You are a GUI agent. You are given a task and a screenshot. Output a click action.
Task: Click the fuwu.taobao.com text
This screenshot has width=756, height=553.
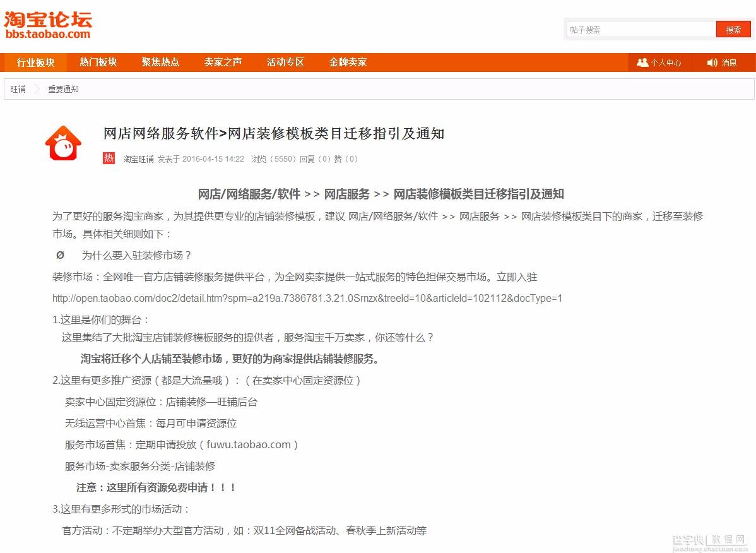pyautogui.click(x=248, y=444)
